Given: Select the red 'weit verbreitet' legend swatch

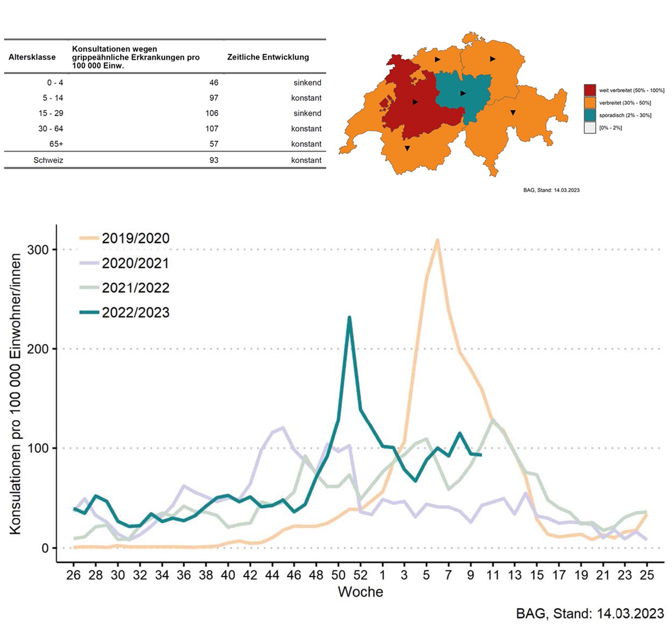Looking at the screenshot, I should tap(590, 90).
